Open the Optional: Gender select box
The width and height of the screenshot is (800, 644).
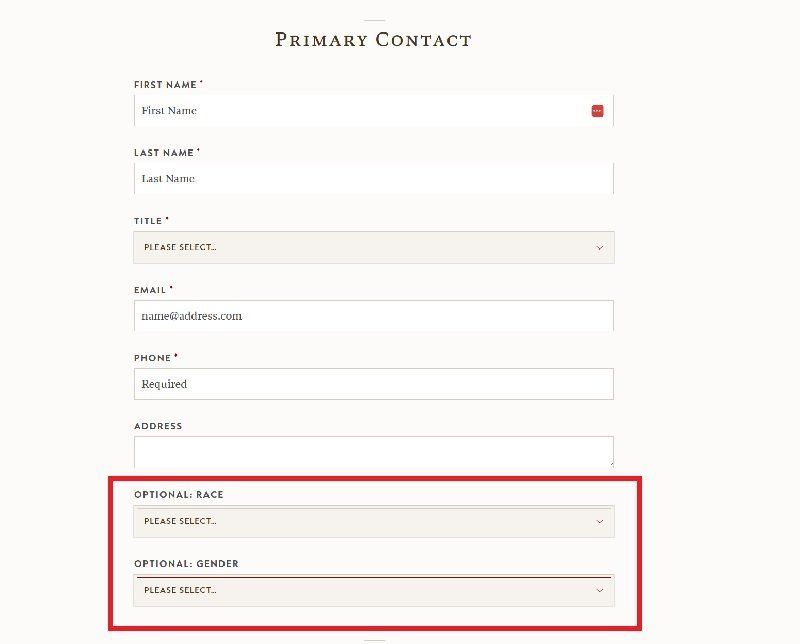pos(373,590)
